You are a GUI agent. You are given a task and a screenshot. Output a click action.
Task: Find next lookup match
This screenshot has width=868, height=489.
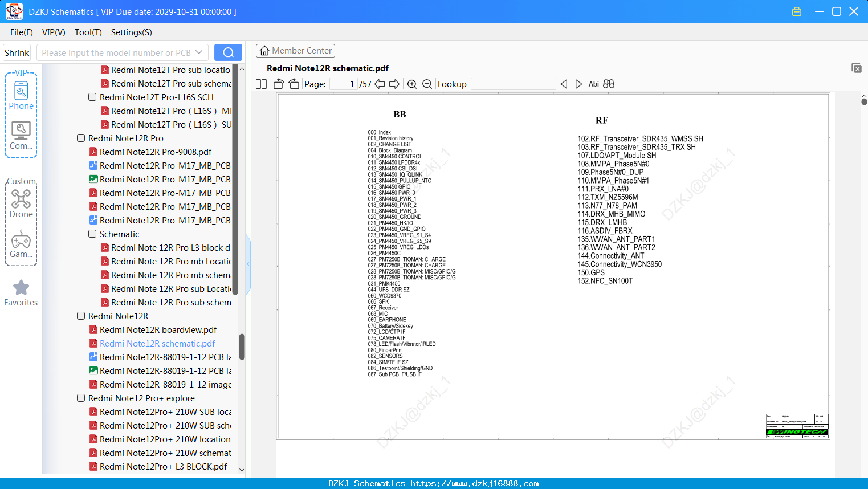[578, 84]
